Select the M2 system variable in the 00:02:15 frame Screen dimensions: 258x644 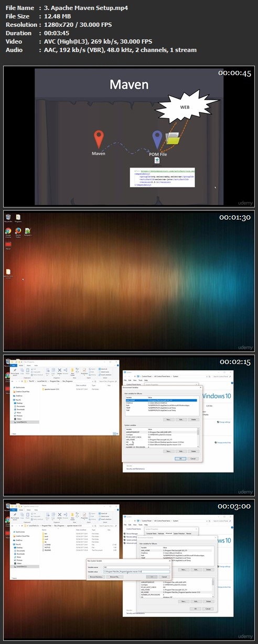161,441
